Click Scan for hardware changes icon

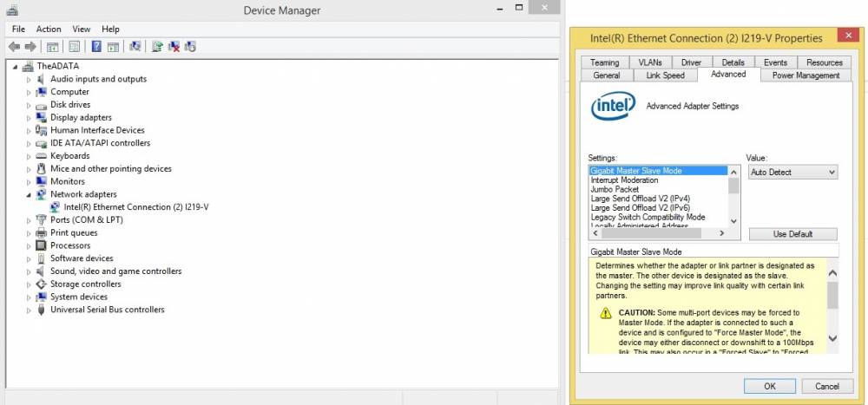[135, 47]
